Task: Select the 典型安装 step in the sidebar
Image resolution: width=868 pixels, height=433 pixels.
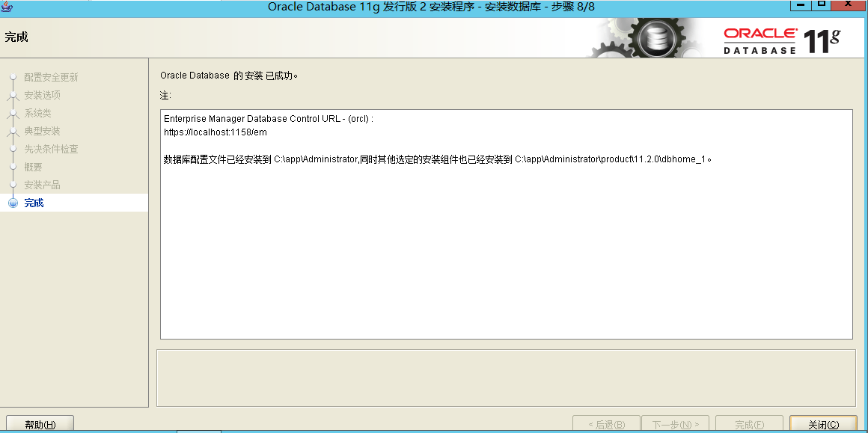Action: (x=42, y=131)
